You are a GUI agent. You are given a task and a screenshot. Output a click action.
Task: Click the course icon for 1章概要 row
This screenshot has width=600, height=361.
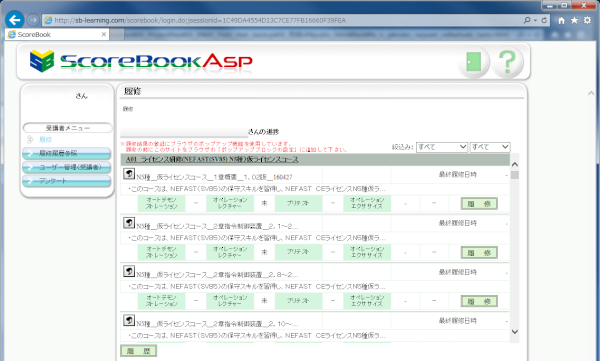[x=129, y=174]
